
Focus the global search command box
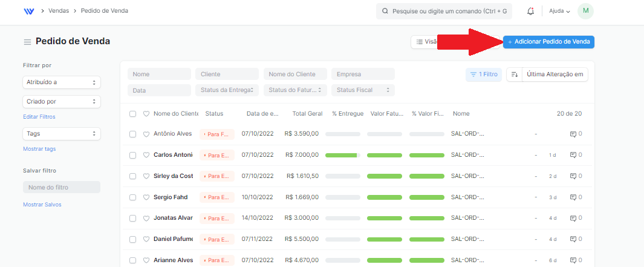click(x=444, y=11)
